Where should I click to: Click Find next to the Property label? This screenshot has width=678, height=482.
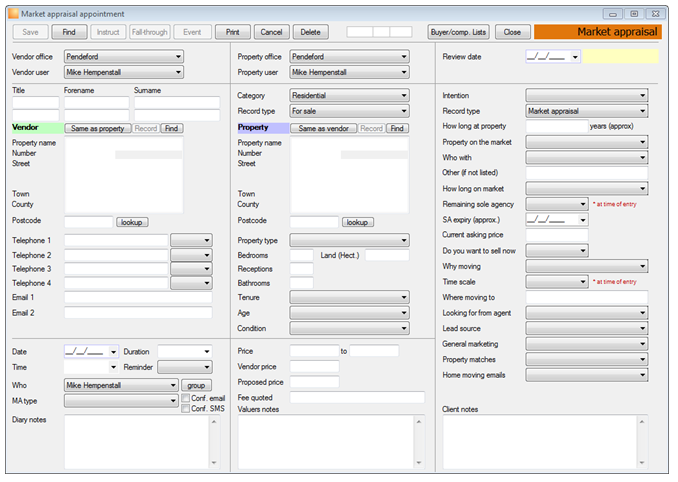pos(397,128)
